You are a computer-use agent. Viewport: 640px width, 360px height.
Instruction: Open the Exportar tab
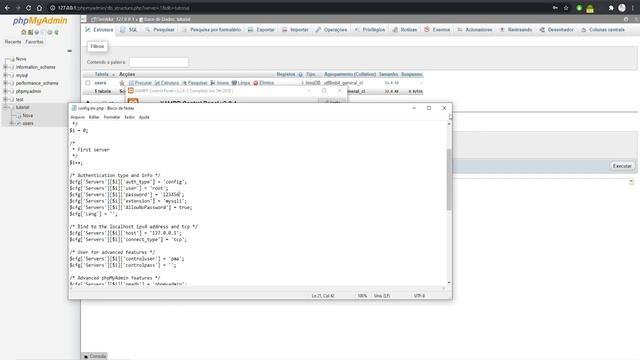[261, 30]
